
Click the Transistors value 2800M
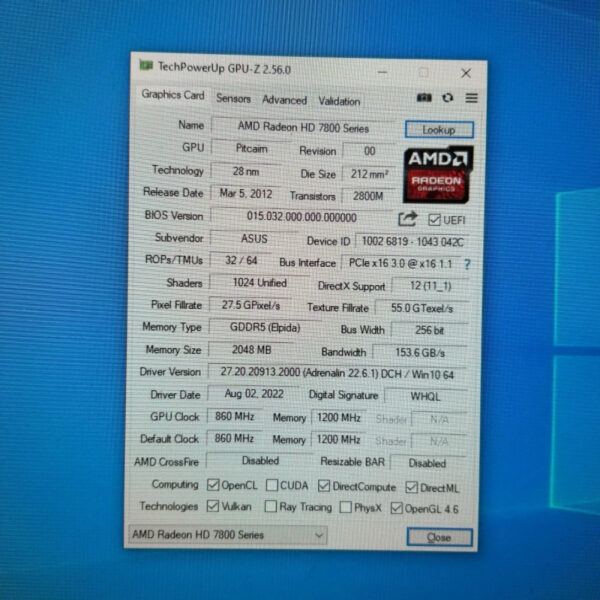(x=368, y=196)
